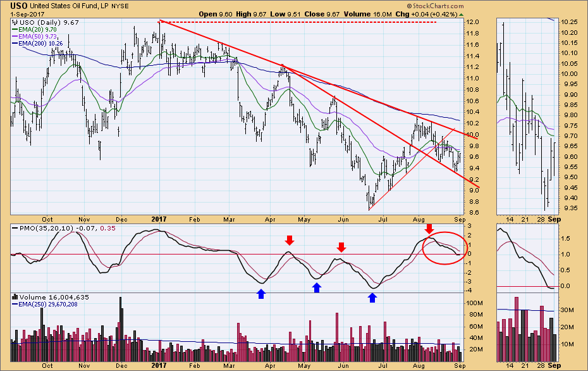Click the blue EMA(250) volume legend line

(15, 304)
